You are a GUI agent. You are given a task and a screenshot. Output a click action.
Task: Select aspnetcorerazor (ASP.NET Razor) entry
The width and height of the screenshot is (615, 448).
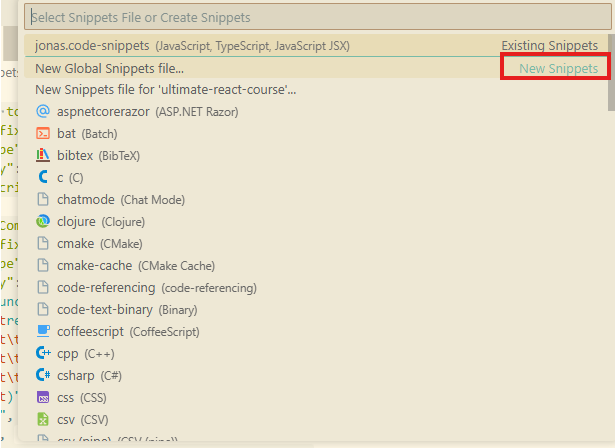(x=316, y=112)
